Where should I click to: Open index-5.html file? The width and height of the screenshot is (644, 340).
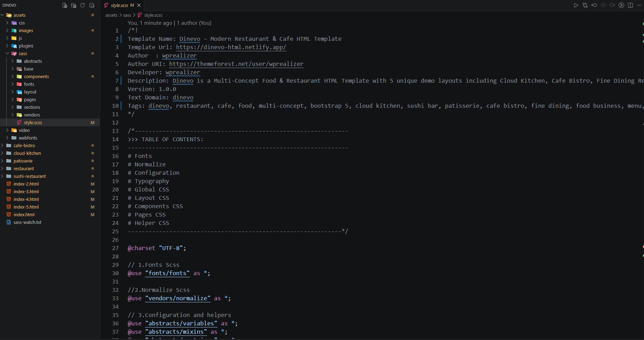click(x=50, y=207)
